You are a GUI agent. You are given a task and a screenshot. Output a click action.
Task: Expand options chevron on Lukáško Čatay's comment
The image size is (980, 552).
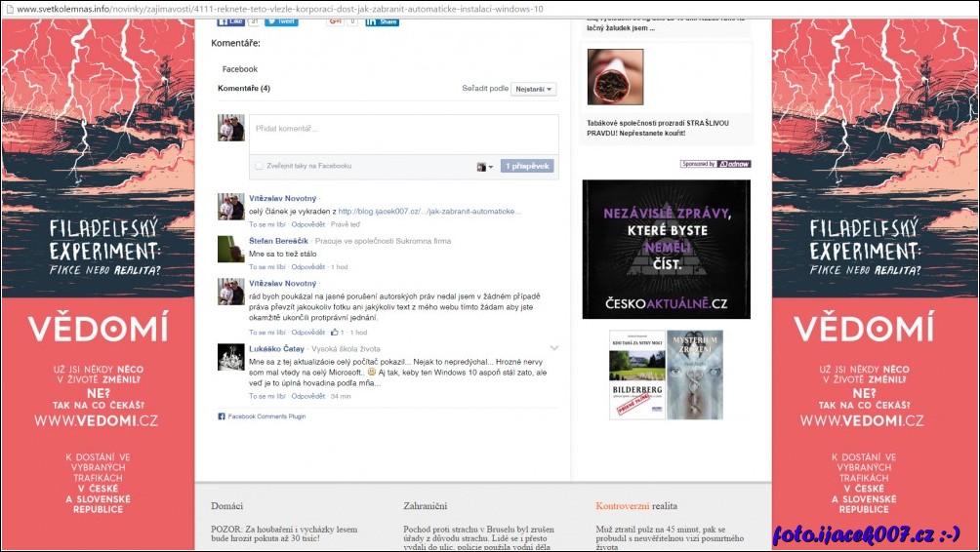point(553,348)
